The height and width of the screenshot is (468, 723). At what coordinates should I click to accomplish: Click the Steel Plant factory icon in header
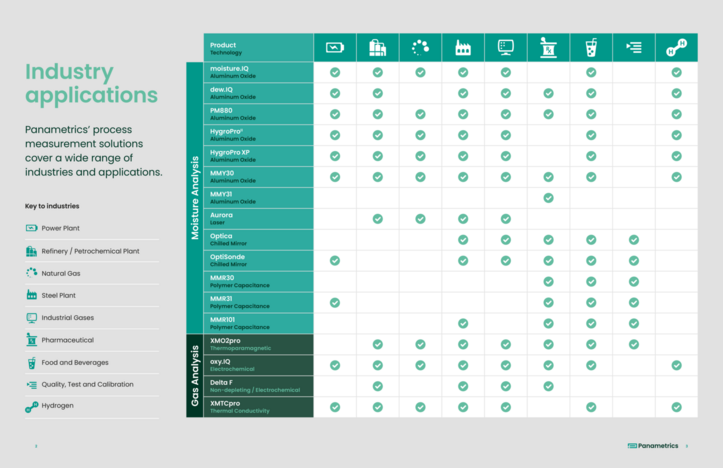tap(463, 47)
